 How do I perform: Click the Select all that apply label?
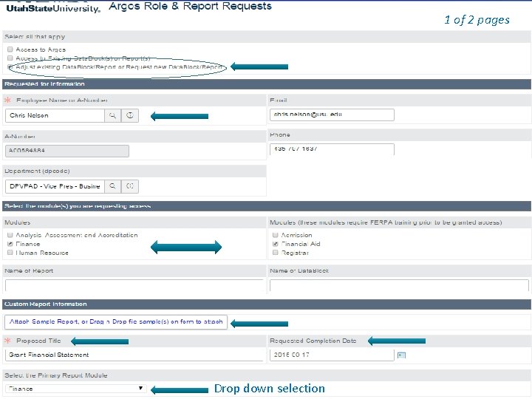click(x=35, y=37)
